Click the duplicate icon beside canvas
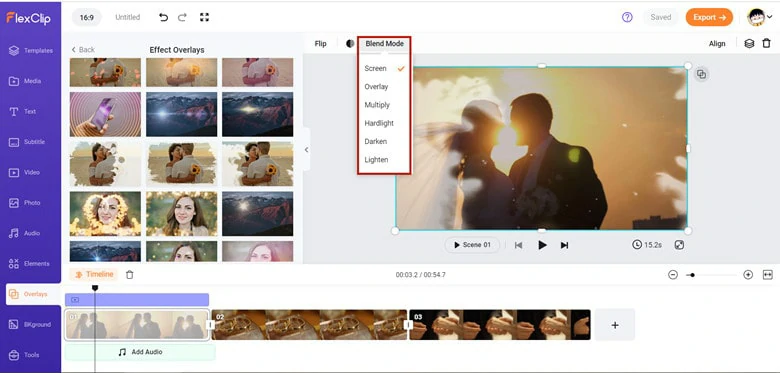The height and width of the screenshot is (373, 780). [701, 75]
